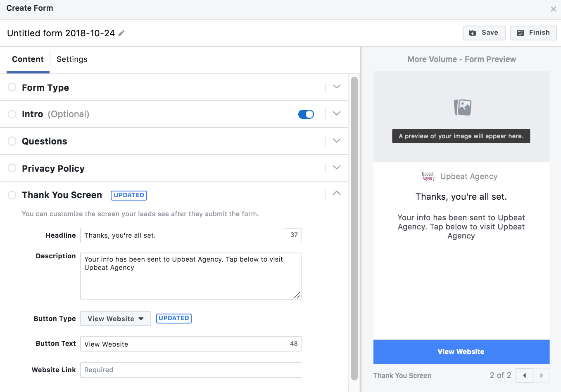
Task: Click the '2 of 2' page indicator
Action: point(501,375)
